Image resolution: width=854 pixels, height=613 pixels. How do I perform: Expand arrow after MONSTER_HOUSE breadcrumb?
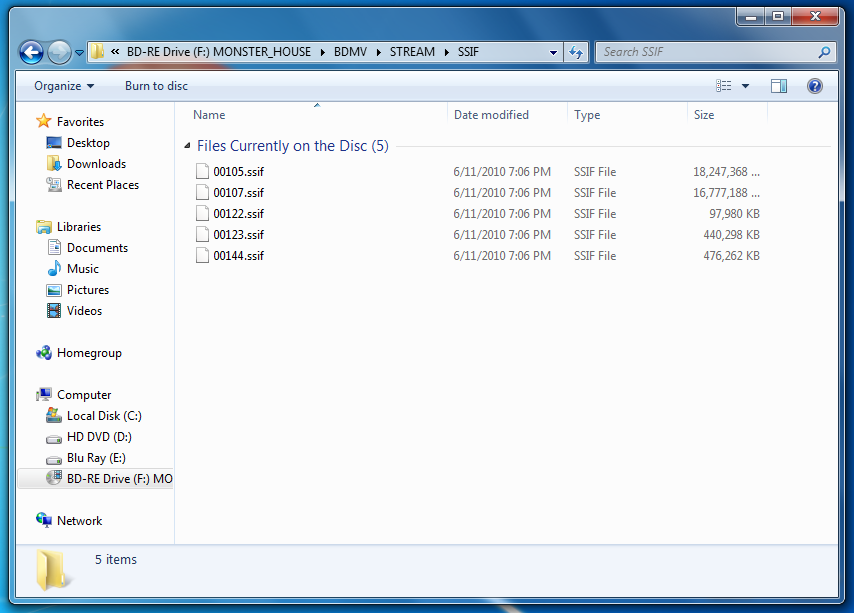pos(322,52)
